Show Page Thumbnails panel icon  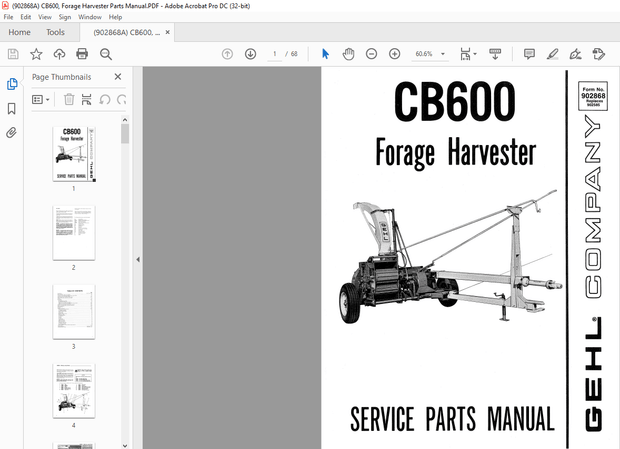[x=12, y=84]
